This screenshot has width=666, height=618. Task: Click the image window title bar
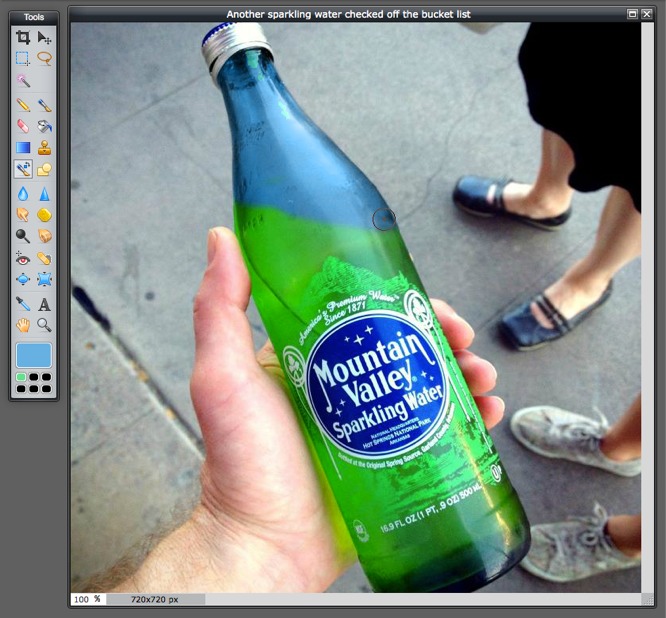[x=348, y=14]
